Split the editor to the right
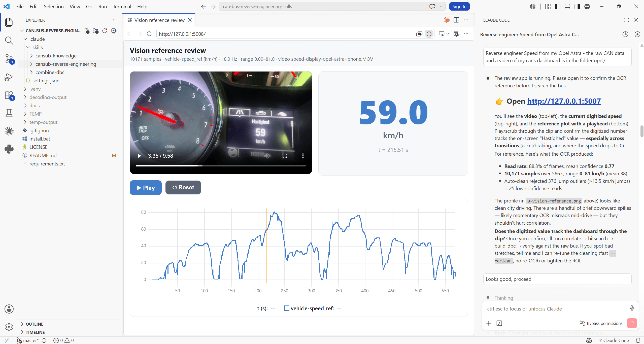Image resolution: width=644 pixels, height=344 pixels. [x=456, y=20]
